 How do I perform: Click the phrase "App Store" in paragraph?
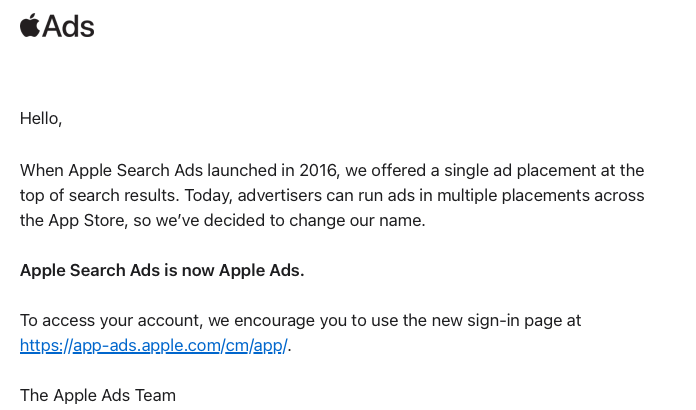click(87, 220)
